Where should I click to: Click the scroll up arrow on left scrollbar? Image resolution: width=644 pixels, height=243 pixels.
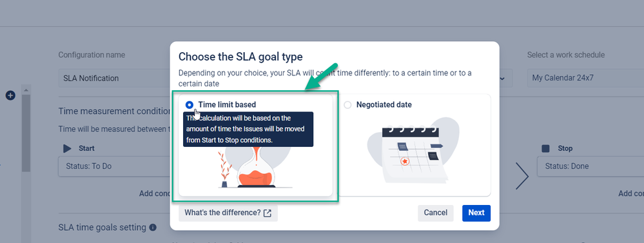point(26,90)
